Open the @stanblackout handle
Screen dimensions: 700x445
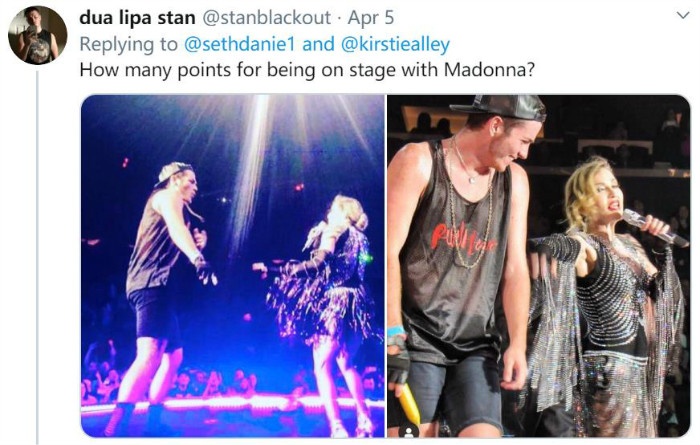pos(267,18)
